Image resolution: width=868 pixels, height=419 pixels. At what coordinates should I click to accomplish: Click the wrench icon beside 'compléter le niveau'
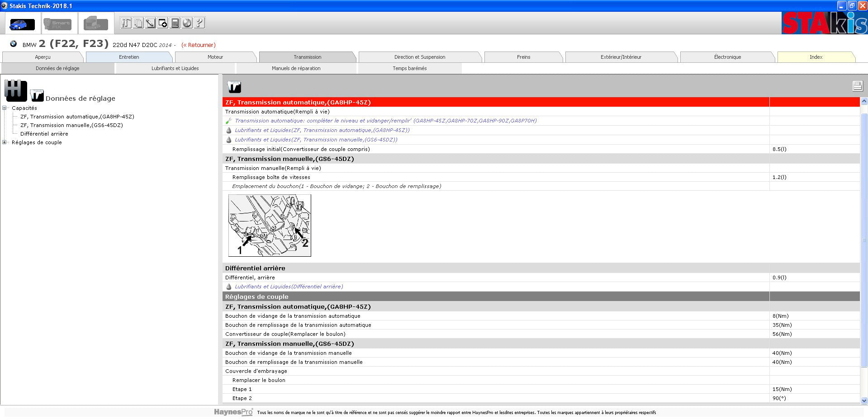click(229, 121)
